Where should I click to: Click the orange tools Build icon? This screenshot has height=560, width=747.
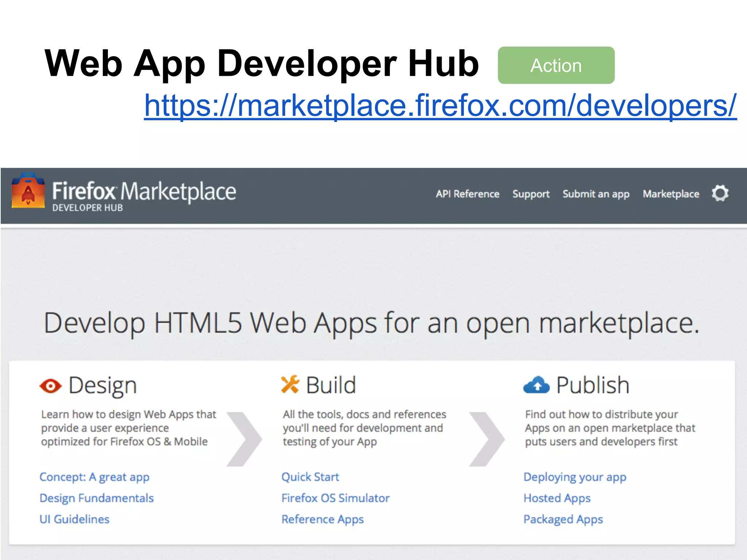290,385
